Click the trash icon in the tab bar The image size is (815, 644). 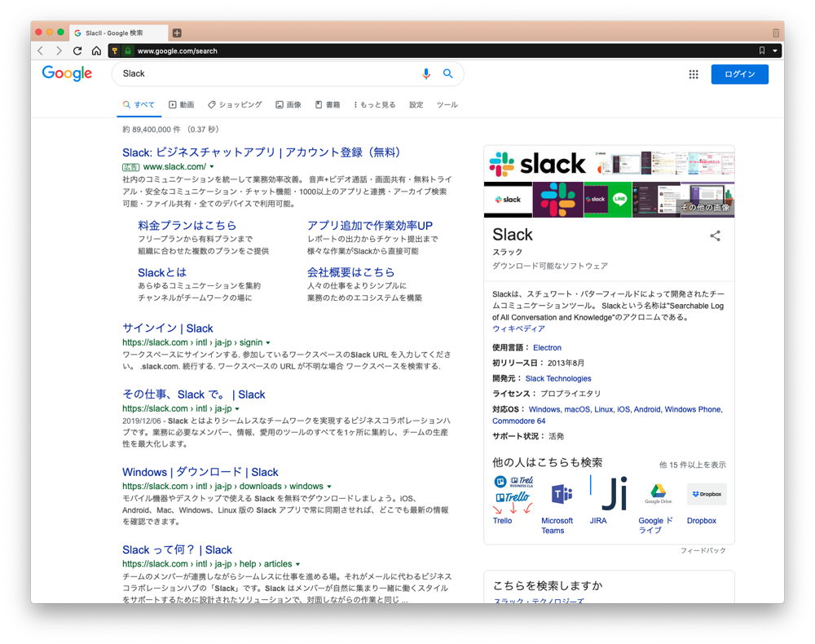point(776,33)
